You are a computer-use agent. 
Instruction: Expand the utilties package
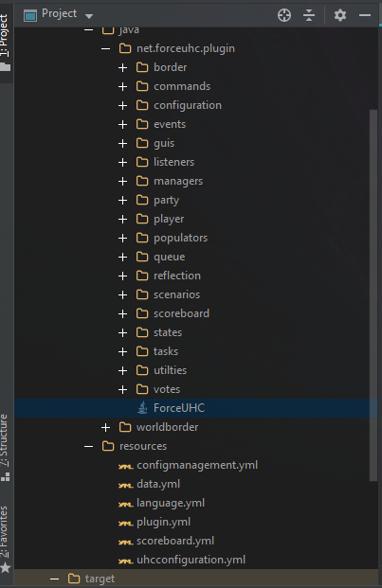tap(122, 371)
